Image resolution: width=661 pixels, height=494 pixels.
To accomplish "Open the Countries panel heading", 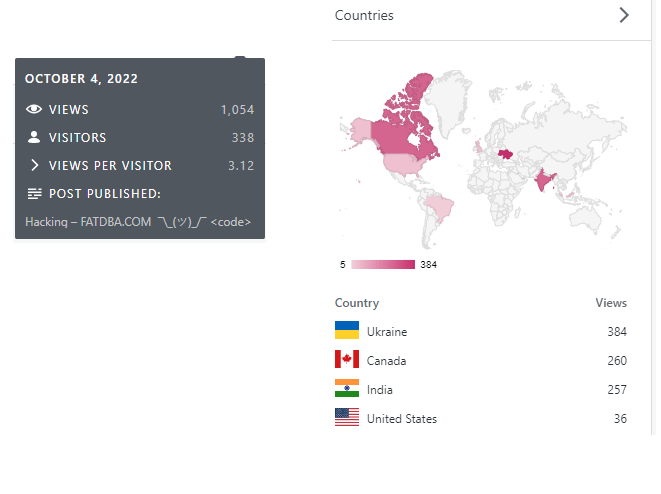I will point(364,15).
